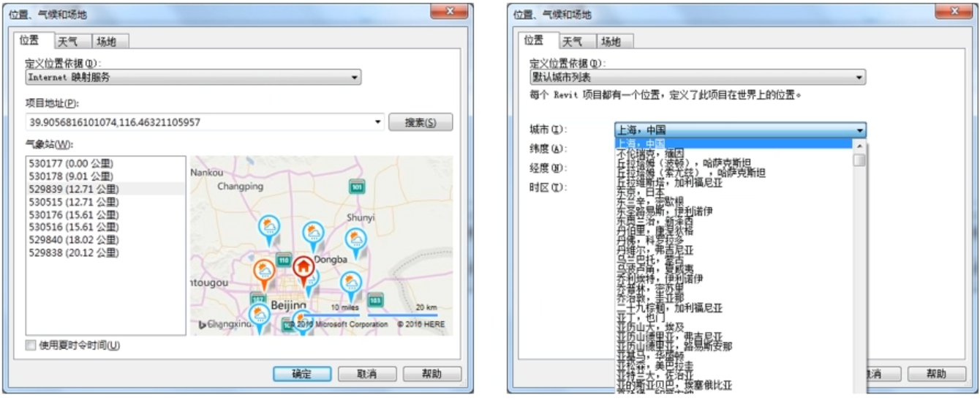Click the blue weather pin nearest Shunyi
The height and width of the screenshot is (401, 980).
[355, 240]
